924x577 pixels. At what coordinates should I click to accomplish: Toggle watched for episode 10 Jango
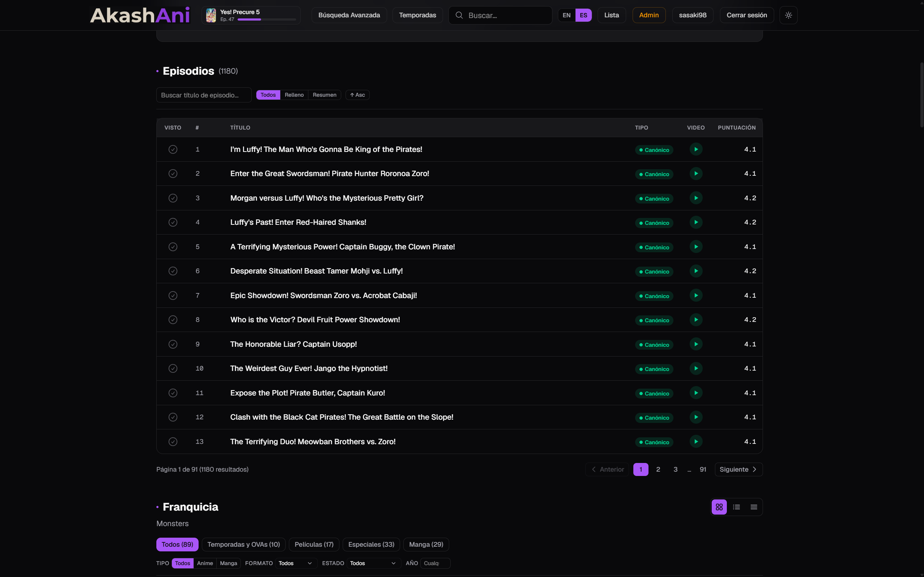pyautogui.click(x=173, y=369)
